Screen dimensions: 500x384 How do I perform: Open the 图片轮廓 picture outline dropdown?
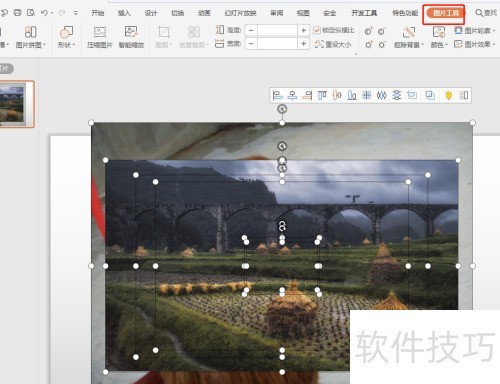[475, 31]
